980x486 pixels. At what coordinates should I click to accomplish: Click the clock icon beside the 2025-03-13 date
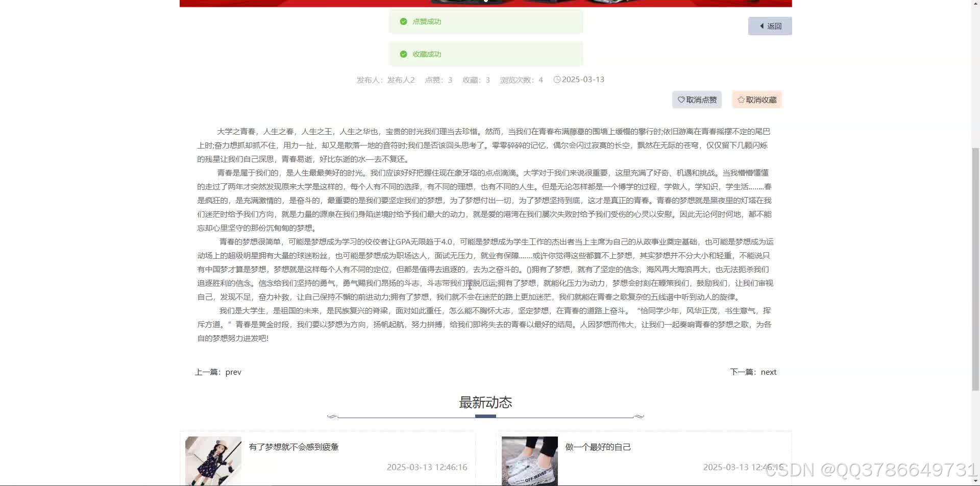(x=557, y=80)
